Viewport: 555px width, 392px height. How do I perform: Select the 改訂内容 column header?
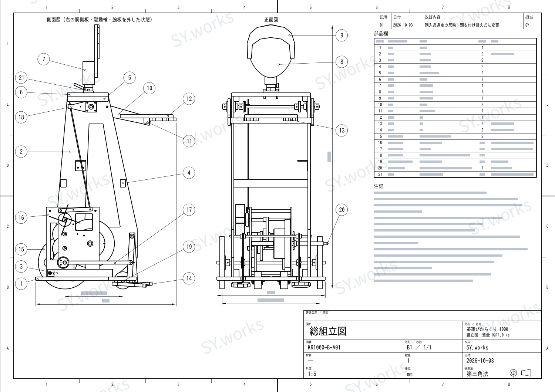[433, 17]
